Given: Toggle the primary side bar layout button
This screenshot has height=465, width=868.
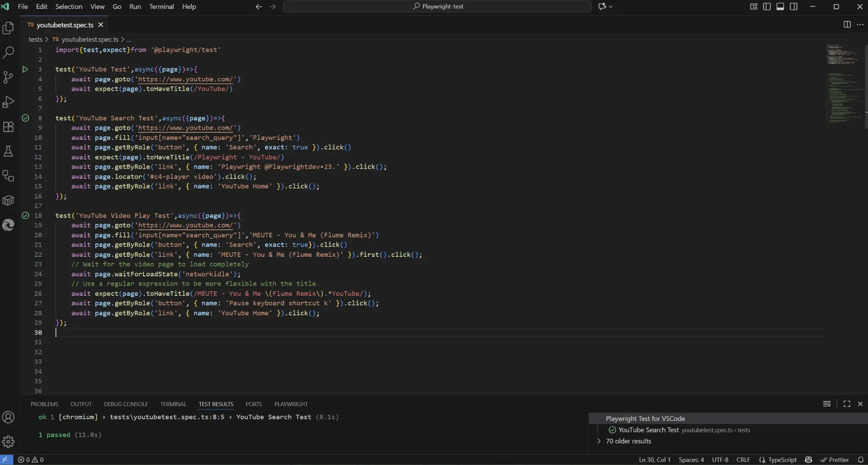Looking at the screenshot, I should coord(767,6).
